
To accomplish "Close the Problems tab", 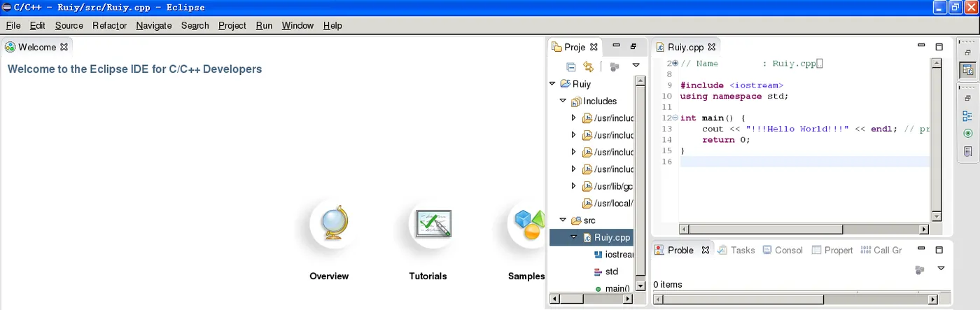I will (706, 250).
